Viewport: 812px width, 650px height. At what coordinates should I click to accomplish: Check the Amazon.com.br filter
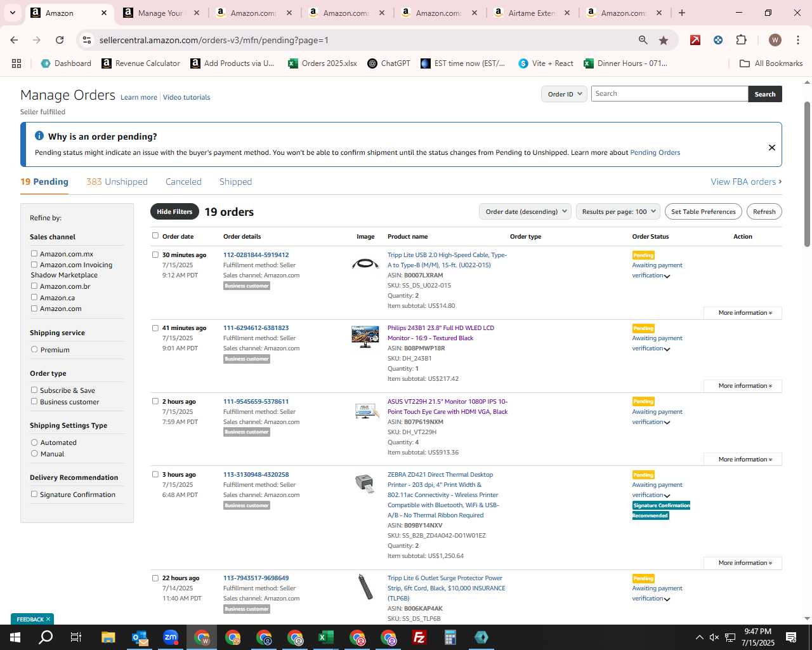34,286
